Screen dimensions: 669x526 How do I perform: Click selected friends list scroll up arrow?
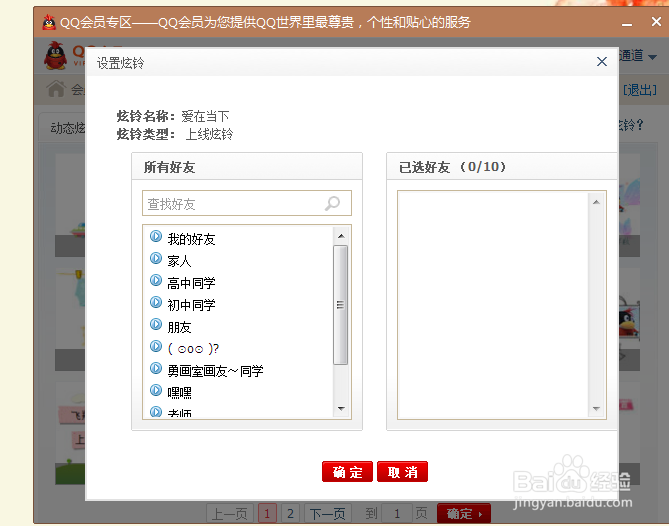click(596, 202)
